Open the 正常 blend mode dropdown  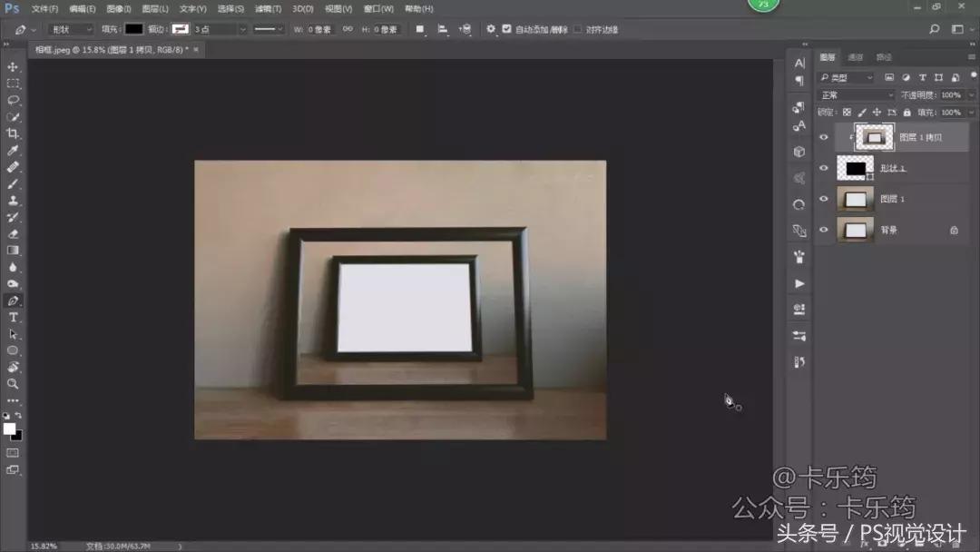tap(857, 95)
